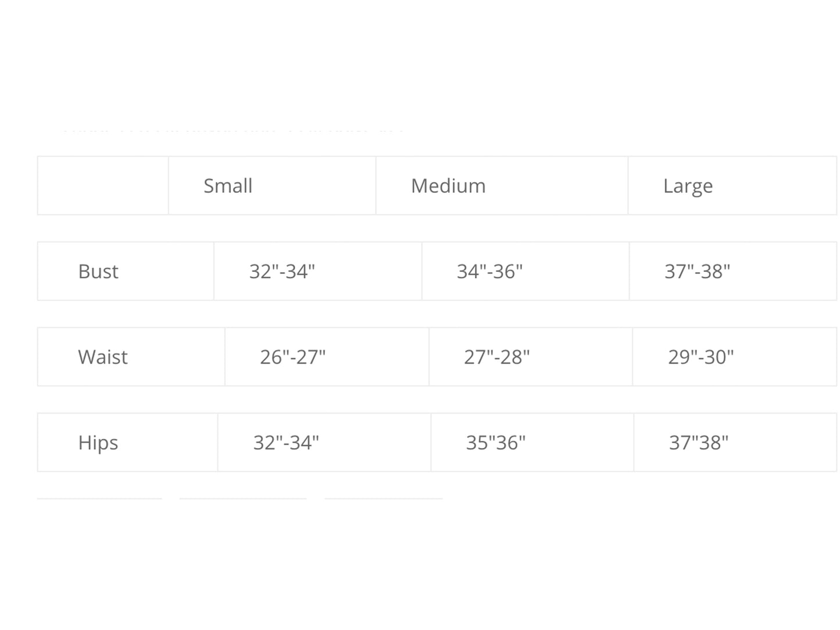The width and height of the screenshot is (840, 630).
Task: Click the Small column header
Action: coord(228,186)
